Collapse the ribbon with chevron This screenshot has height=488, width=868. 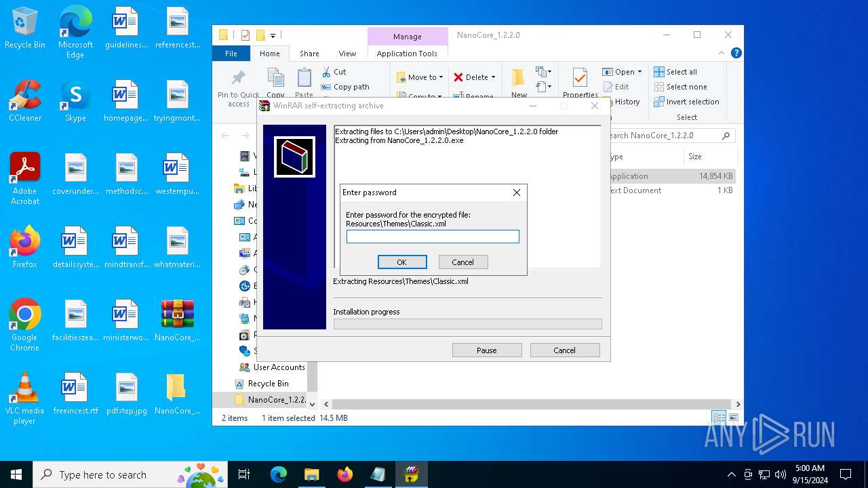[x=722, y=53]
